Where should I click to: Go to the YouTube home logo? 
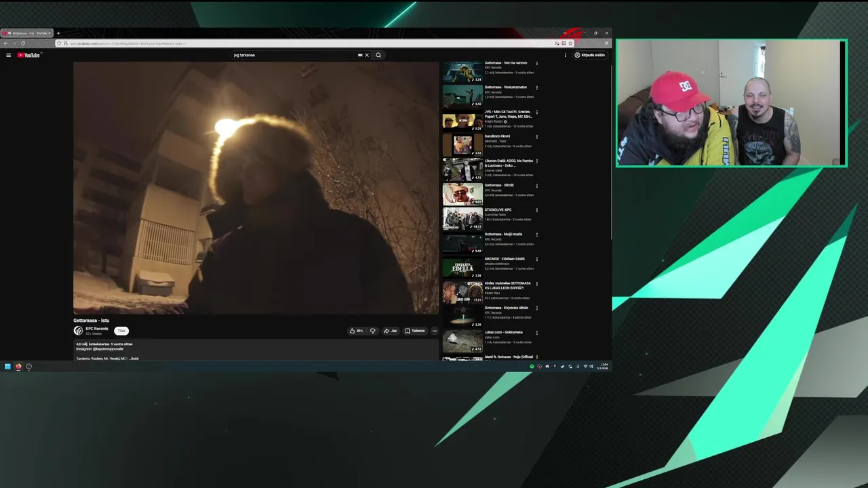(x=28, y=55)
